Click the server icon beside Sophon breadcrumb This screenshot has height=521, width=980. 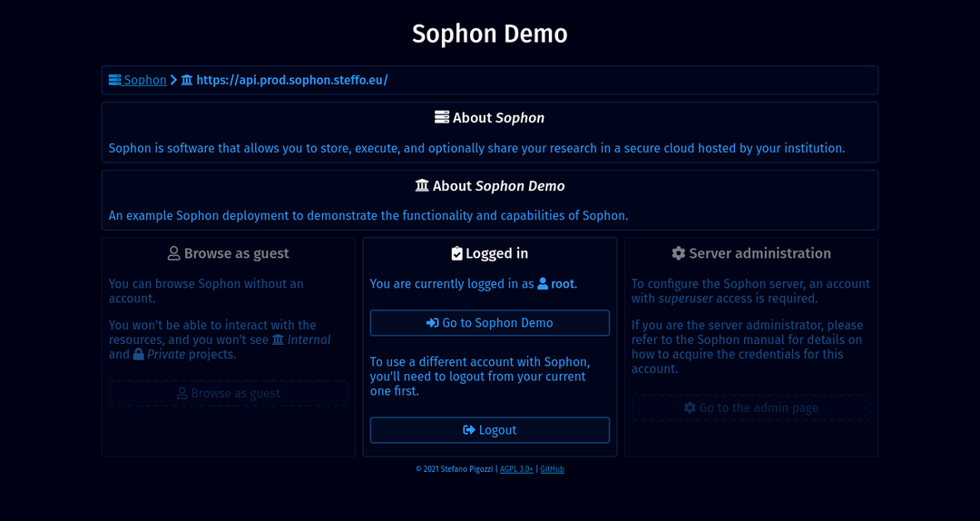point(115,80)
